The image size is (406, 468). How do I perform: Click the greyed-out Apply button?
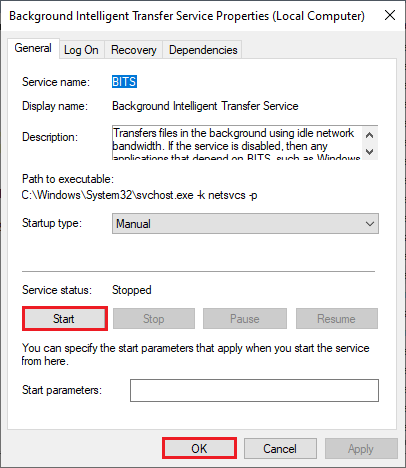pyautogui.click(x=361, y=449)
